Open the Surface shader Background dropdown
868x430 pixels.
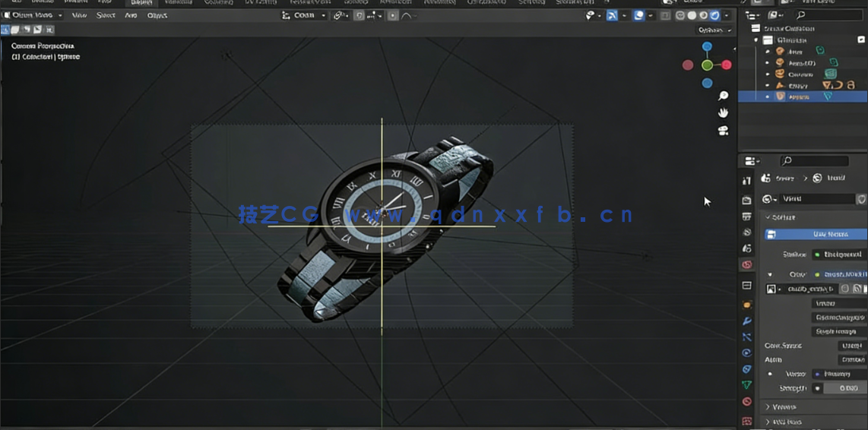coord(840,255)
